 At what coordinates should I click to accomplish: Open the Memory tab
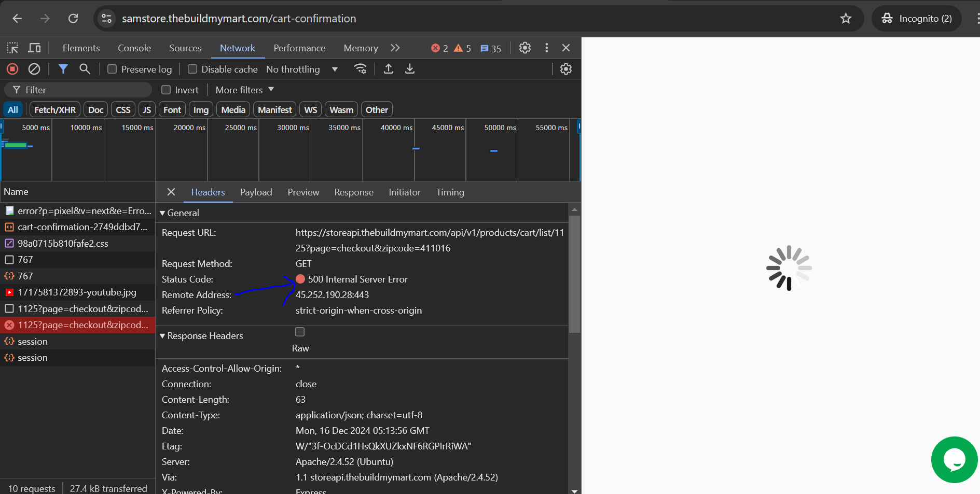361,48
